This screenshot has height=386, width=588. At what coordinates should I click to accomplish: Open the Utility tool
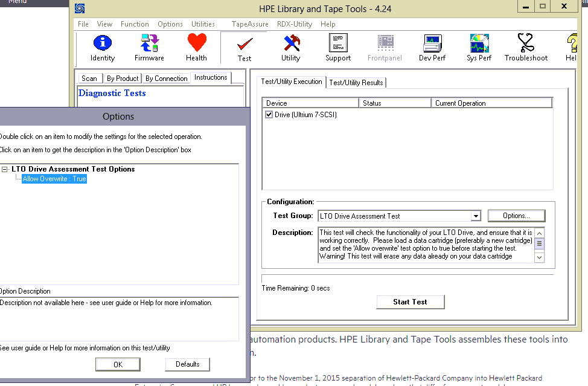(x=291, y=48)
